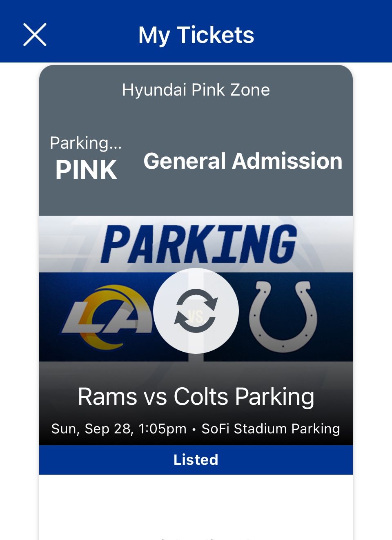Tap the 1:05pm start time

pos(162,429)
